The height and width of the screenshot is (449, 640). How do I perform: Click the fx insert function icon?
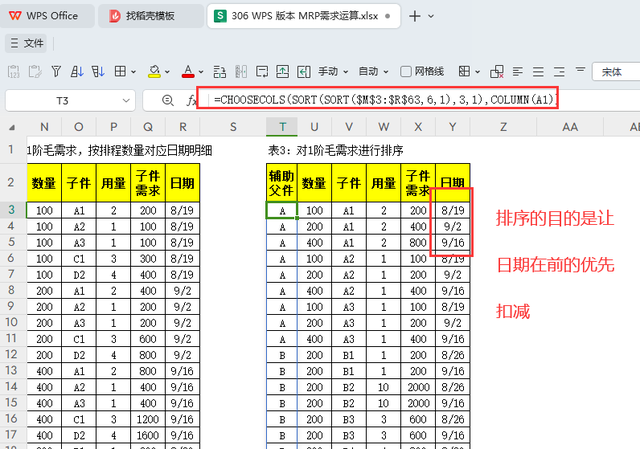[191, 100]
